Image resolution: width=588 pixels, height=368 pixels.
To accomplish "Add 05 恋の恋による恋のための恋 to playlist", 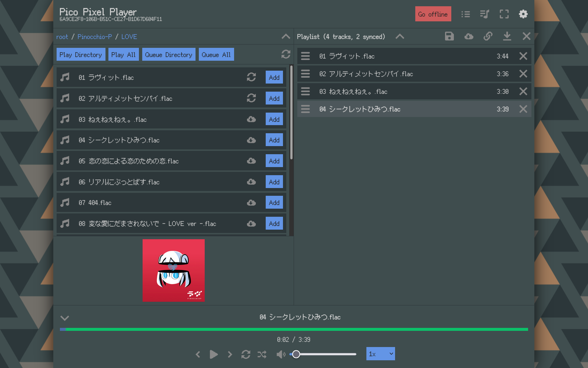I will click(x=274, y=161).
